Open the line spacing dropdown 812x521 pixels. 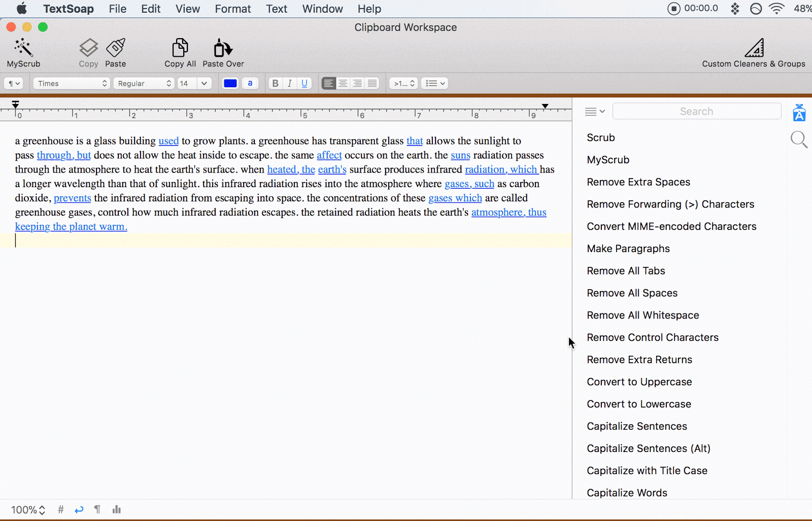[403, 83]
